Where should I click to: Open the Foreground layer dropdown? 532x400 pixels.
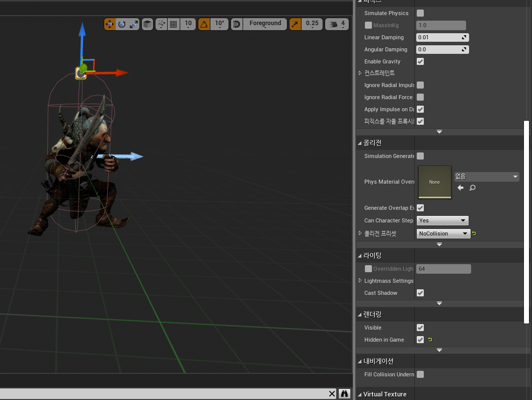click(x=265, y=24)
